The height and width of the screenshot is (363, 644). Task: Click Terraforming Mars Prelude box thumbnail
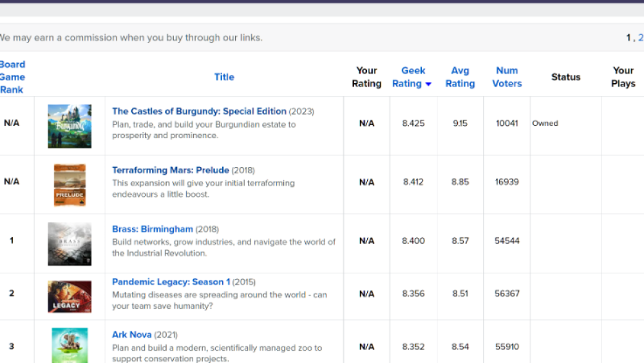click(70, 185)
